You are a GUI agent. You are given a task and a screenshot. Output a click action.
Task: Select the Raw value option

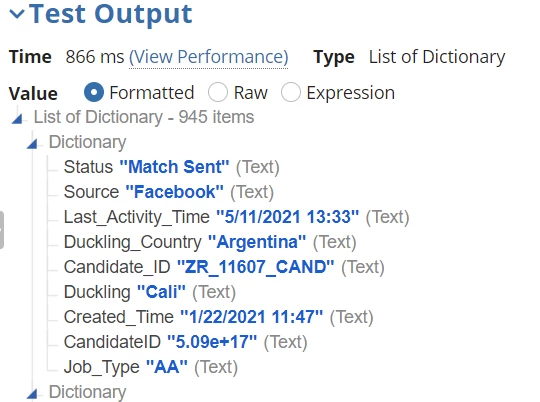218,93
